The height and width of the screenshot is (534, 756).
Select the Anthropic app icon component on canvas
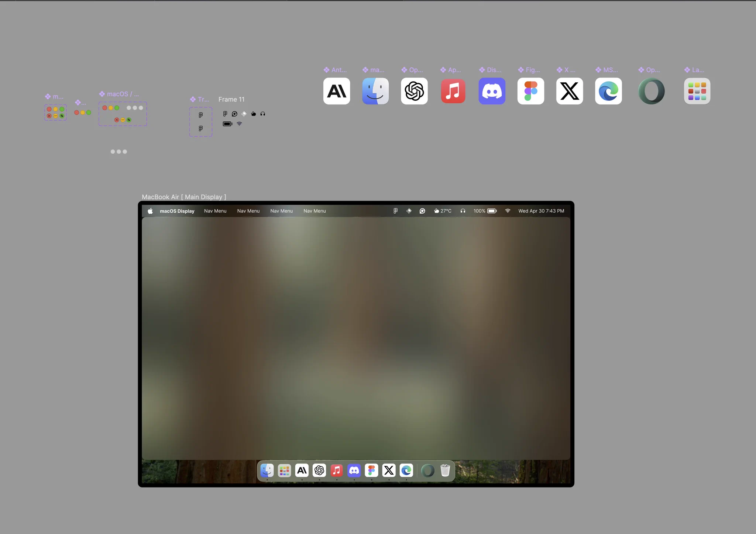coord(336,91)
